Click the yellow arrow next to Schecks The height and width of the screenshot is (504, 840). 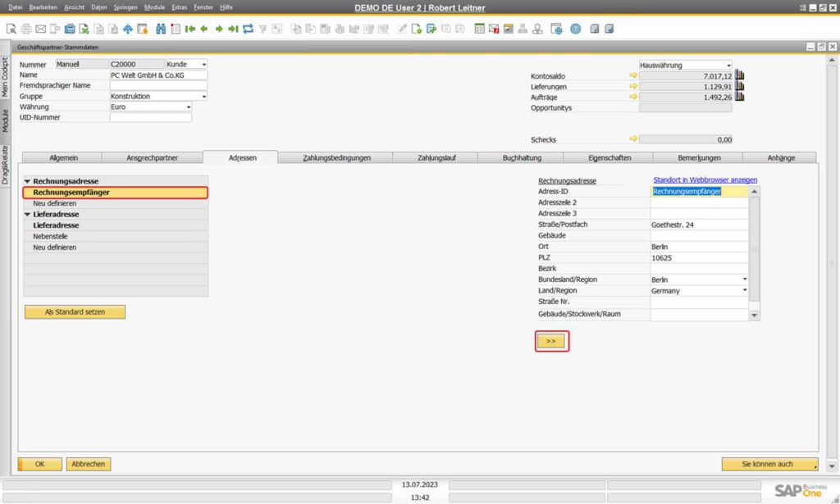[633, 139]
